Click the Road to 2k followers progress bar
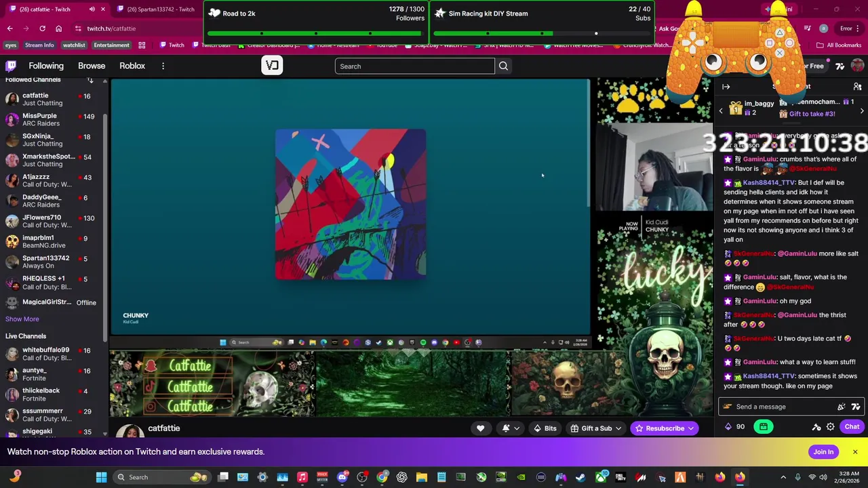 pos(317,33)
